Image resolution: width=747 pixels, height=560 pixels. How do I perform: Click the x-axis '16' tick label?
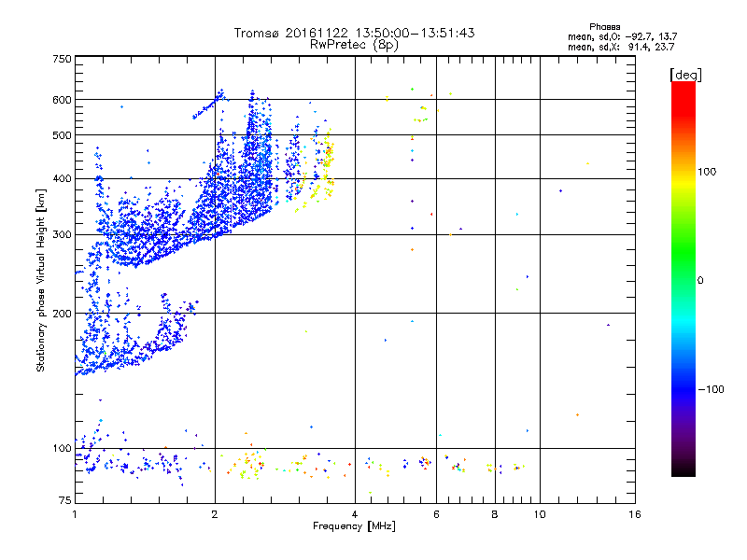[635, 514]
